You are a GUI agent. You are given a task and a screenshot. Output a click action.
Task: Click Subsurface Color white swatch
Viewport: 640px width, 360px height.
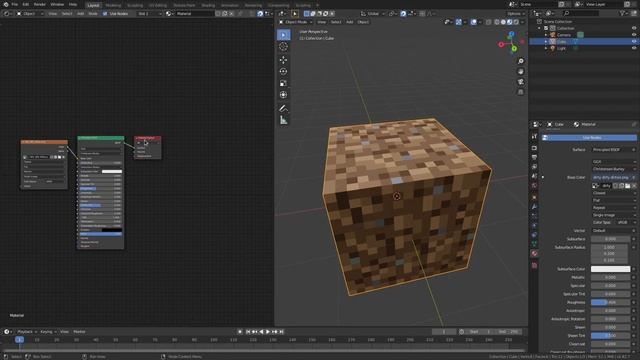click(610, 269)
